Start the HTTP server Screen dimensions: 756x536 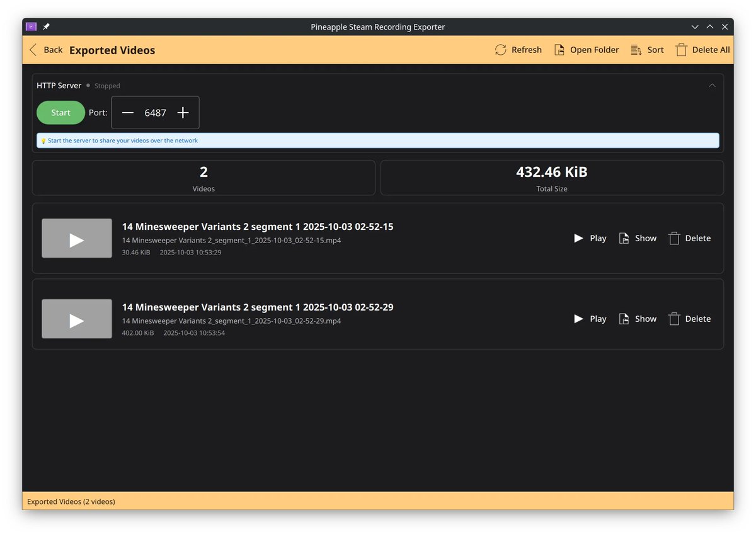(61, 113)
